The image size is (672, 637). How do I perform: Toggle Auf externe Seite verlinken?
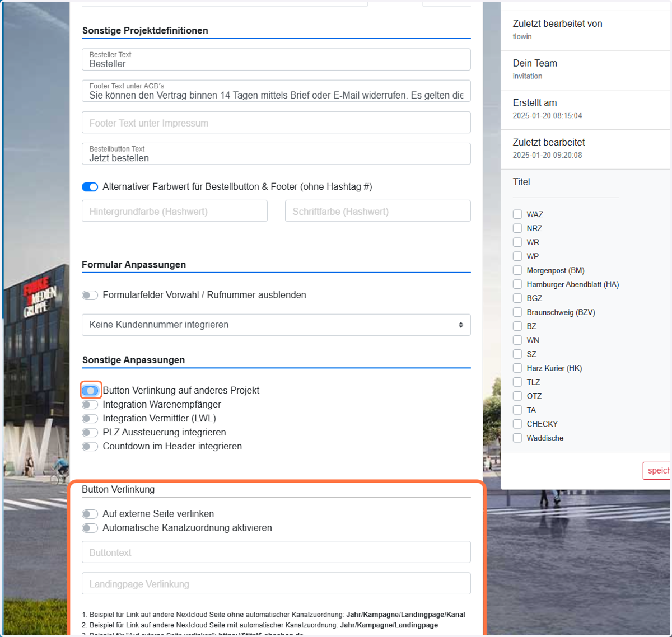pyautogui.click(x=90, y=514)
